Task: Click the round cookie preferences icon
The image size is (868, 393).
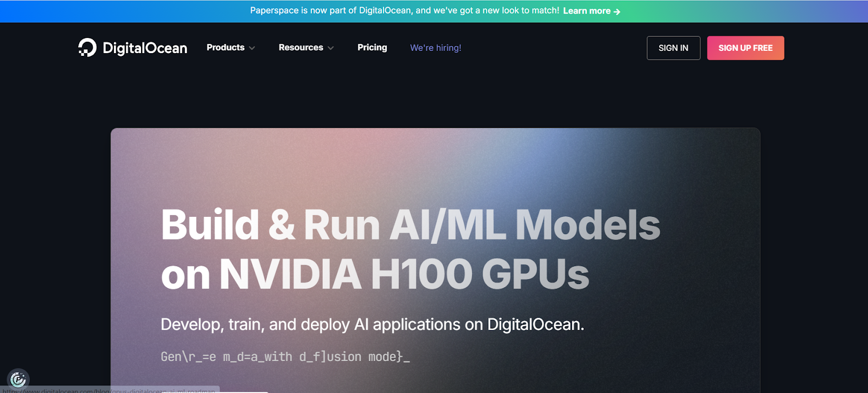Action: pos(18,379)
